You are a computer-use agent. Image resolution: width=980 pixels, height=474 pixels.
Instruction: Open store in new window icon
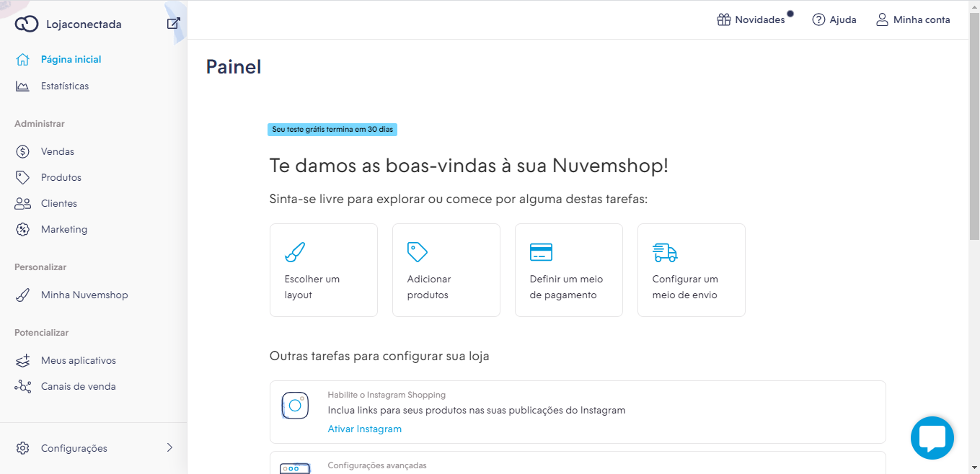(173, 23)
